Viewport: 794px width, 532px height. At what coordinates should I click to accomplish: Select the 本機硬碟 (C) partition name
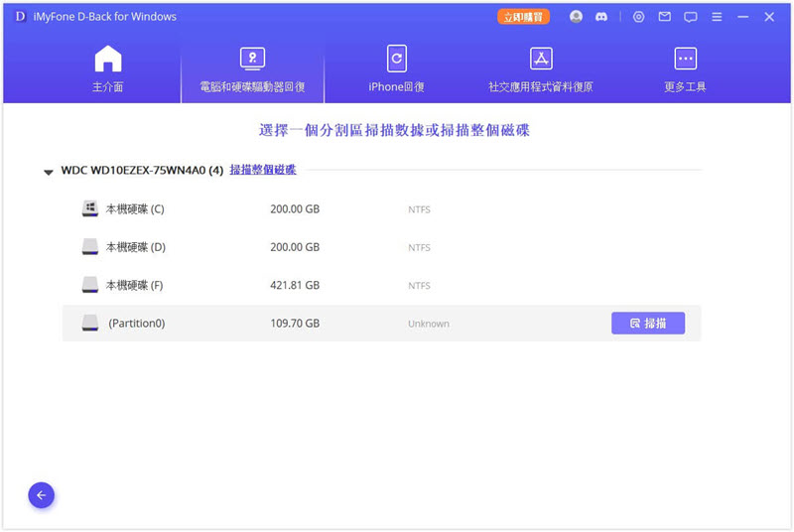tap(135, 209)
